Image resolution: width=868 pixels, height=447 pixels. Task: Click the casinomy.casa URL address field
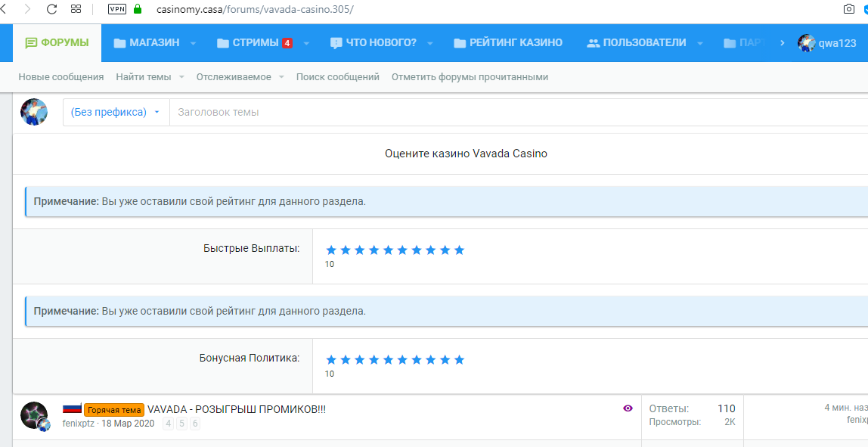(x=255, y=9)
